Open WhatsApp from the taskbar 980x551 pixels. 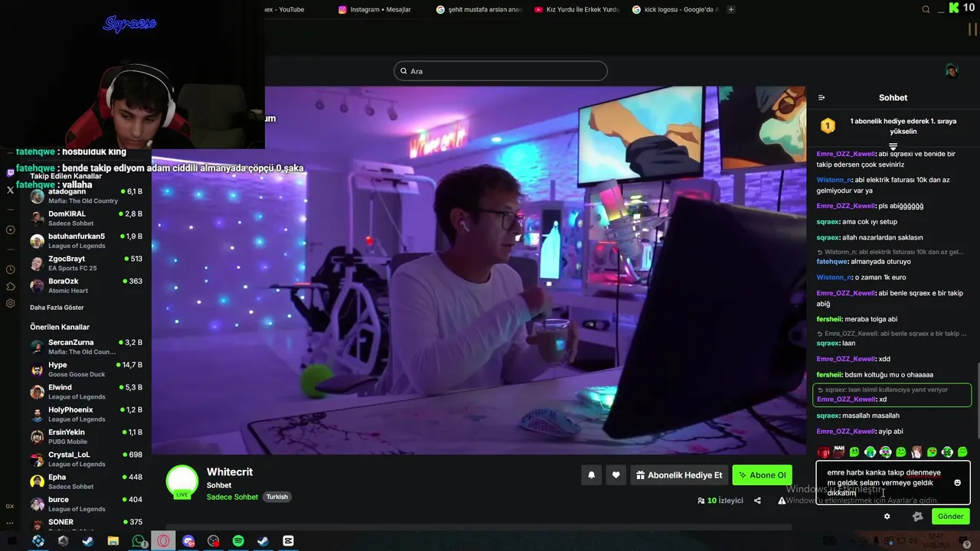(x=138, y=541)
